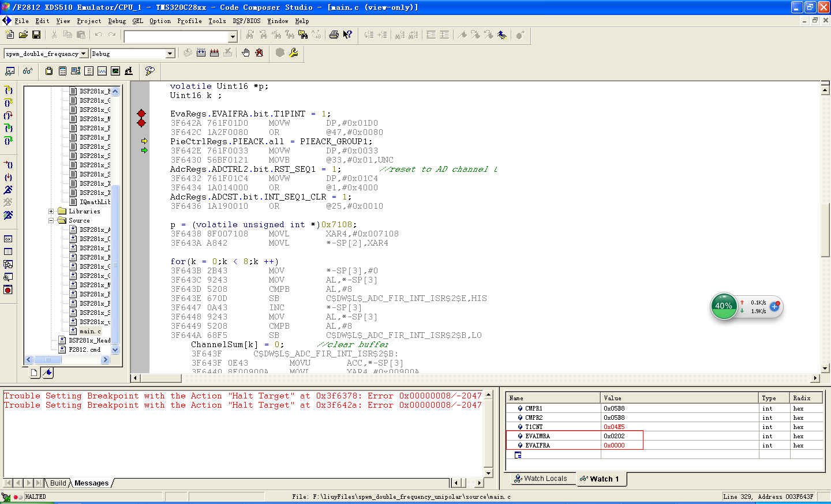Screen dimensions: 831x504
Task: Open the Debug configuration dropdown
Action: pyautogui.click(x=170, y=54)
